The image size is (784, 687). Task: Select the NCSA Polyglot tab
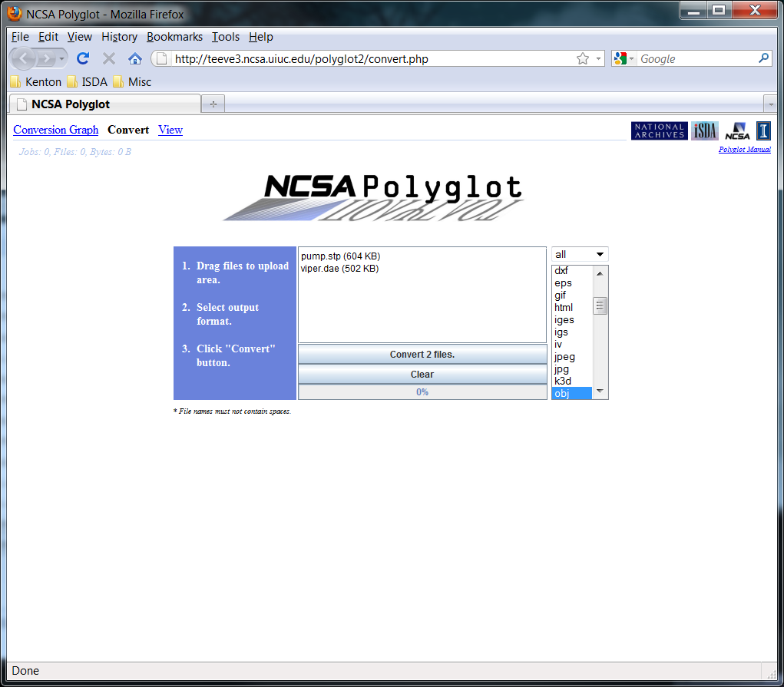pos(105,104)
